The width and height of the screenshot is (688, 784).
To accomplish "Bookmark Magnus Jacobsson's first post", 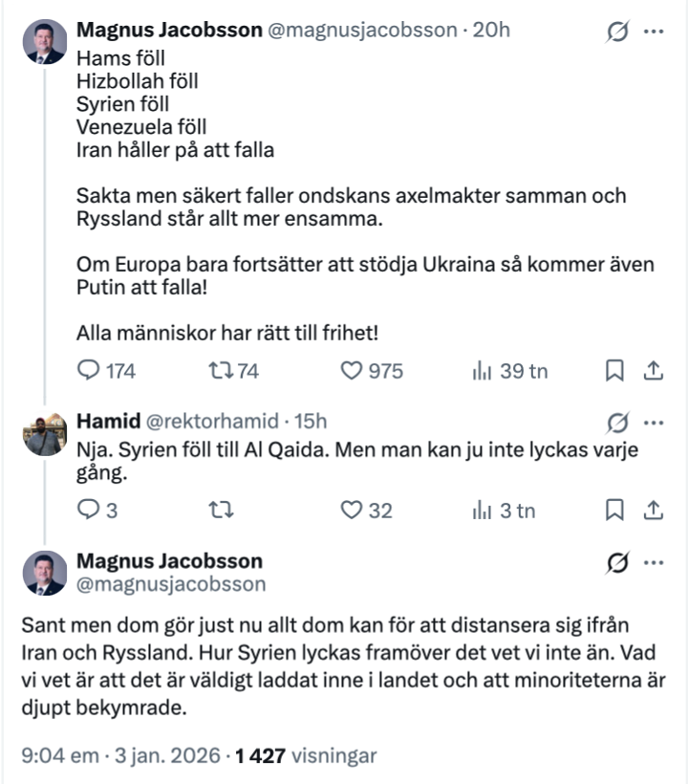I will coord(615,371).
